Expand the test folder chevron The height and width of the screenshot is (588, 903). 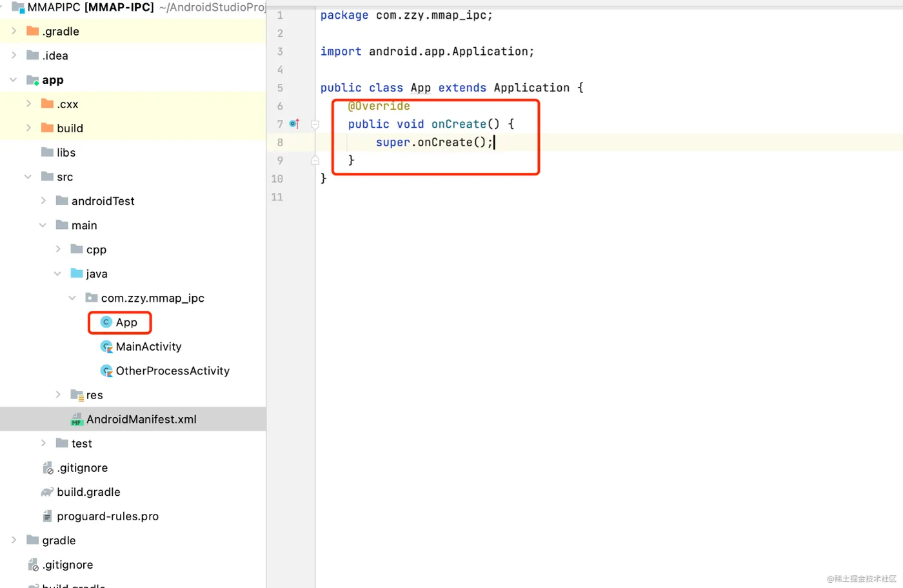[43, 444]
